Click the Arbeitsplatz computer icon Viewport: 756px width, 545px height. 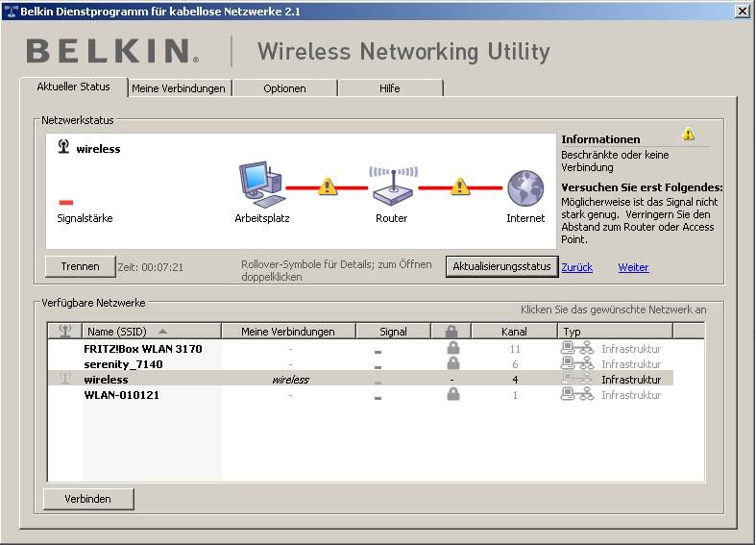click(262, 186)
